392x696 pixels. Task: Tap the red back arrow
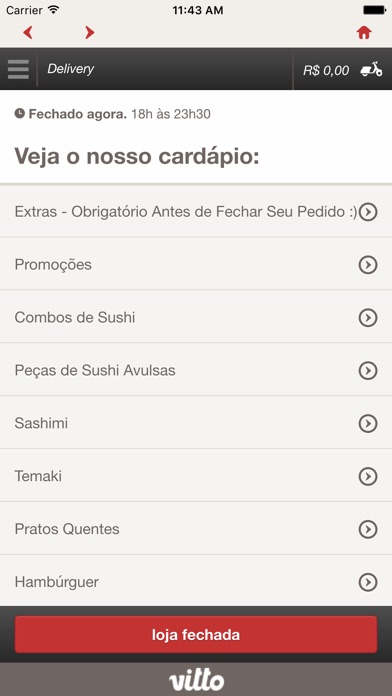click(x=28, y=32)
